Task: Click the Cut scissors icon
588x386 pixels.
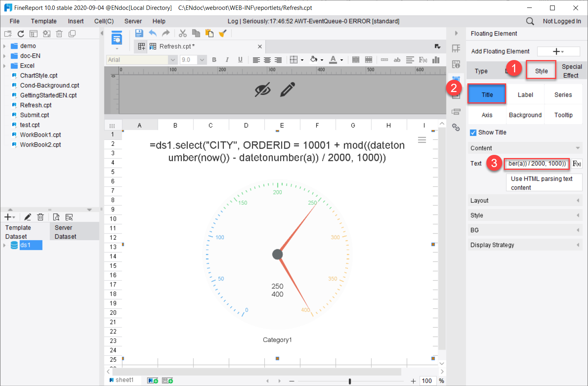Action: coord(183,33)
